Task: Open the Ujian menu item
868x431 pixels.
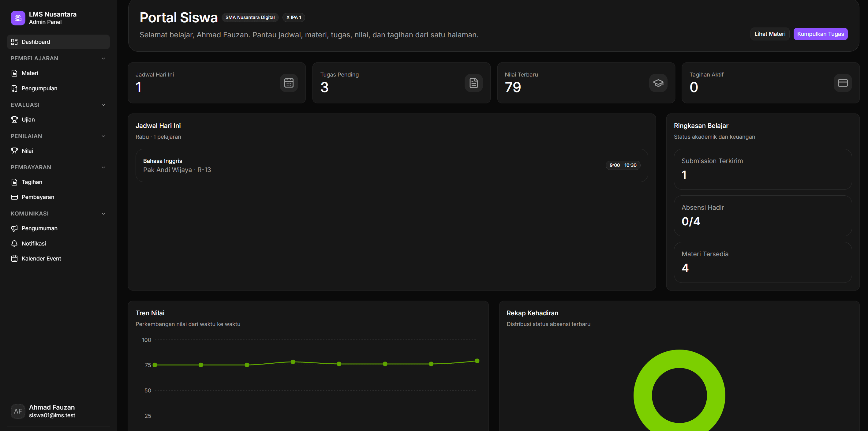Action: pos(58,120)
